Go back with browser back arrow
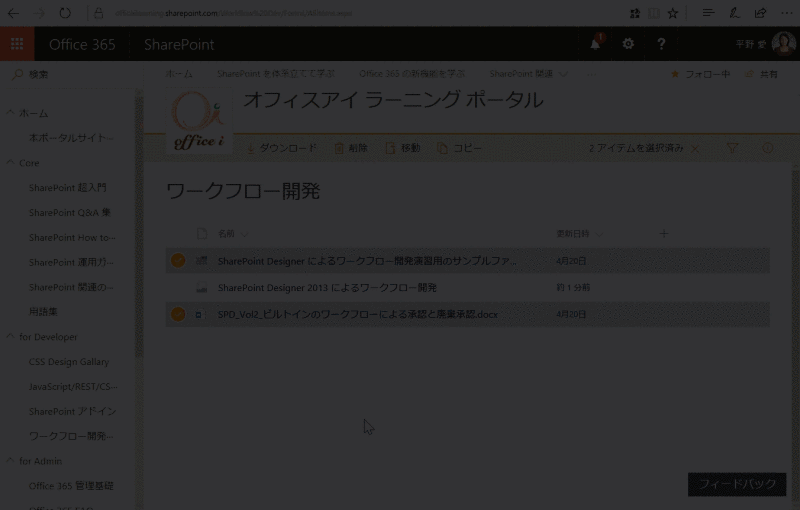Image resolution: width=800 pixels, height=510 pixels. click(13, 13)
